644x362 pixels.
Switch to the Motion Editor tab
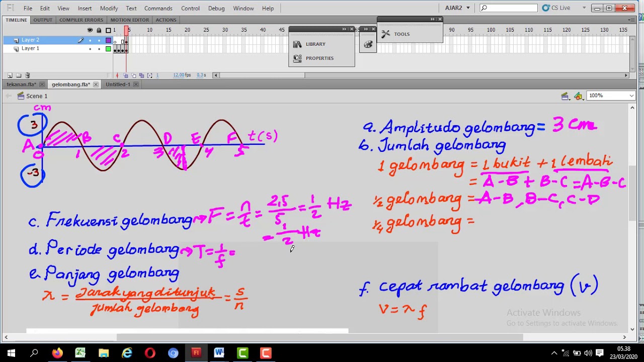click(x=130, y=20)
